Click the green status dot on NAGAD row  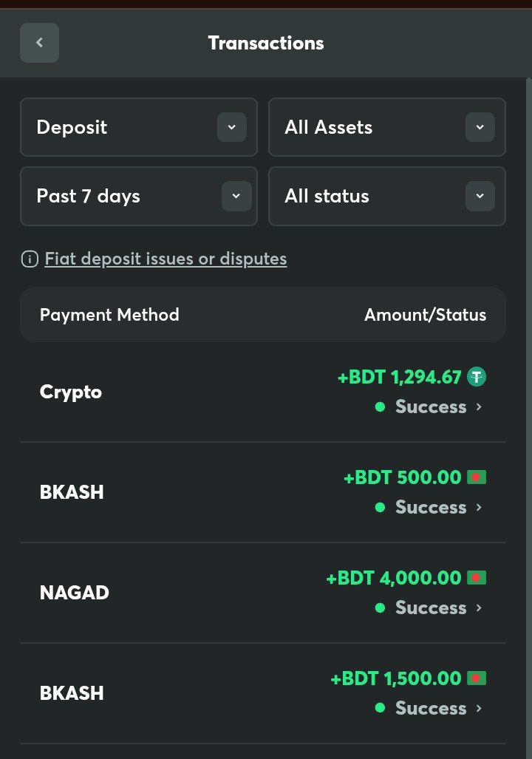(x=380, y=608)
